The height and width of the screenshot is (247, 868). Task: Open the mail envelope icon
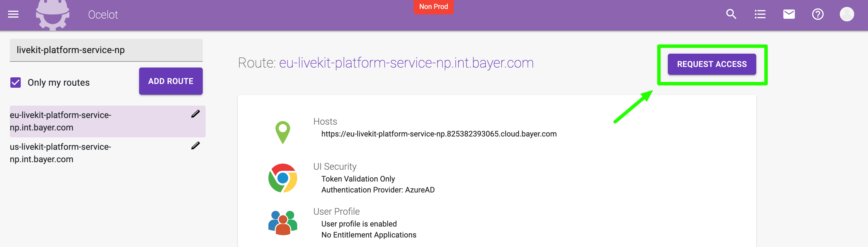click(789, 14)
